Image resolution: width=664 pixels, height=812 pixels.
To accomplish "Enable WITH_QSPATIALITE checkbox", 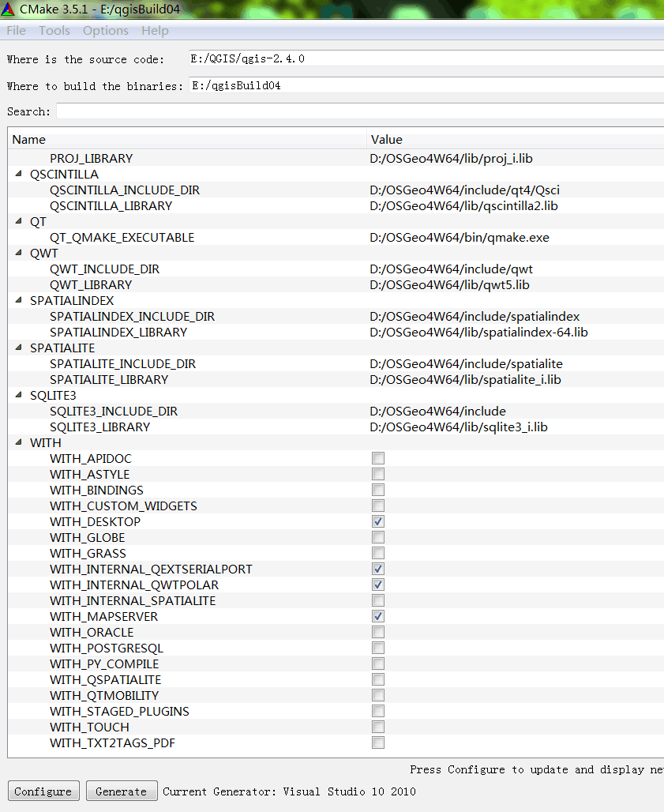I will pyautogui.click(x=378, y=679).
